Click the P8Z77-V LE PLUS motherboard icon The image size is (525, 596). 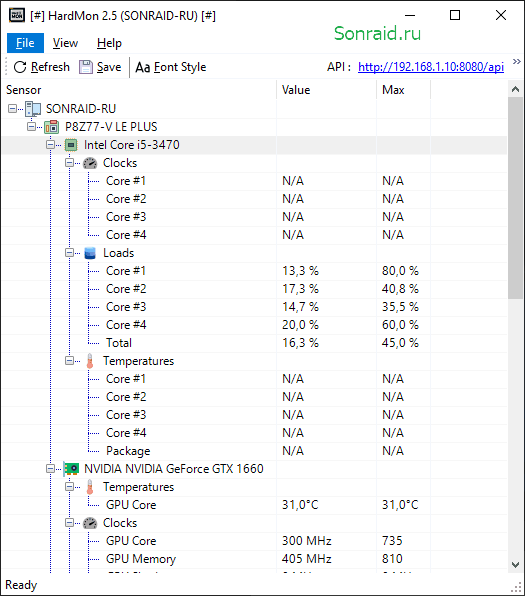point(52,127)
